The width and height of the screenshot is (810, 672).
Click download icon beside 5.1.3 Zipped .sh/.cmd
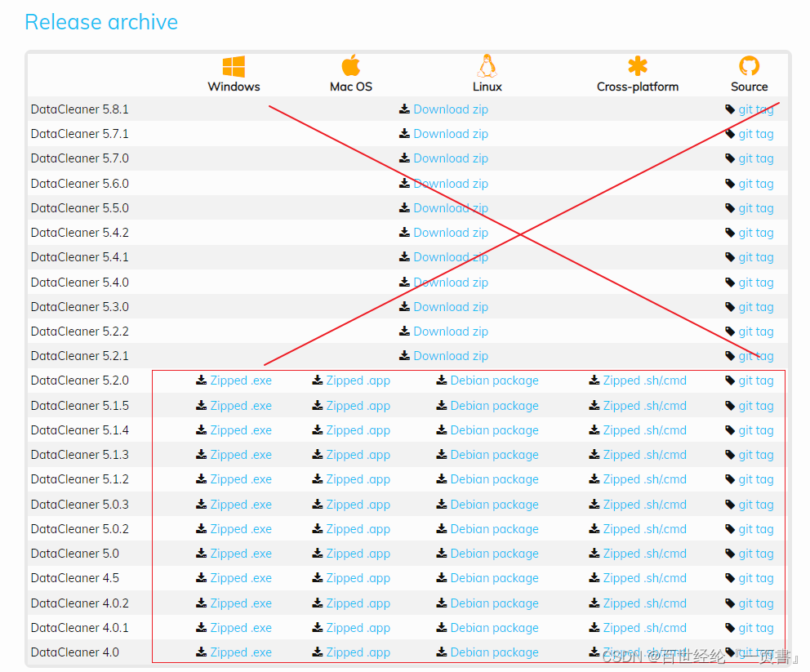594,455
